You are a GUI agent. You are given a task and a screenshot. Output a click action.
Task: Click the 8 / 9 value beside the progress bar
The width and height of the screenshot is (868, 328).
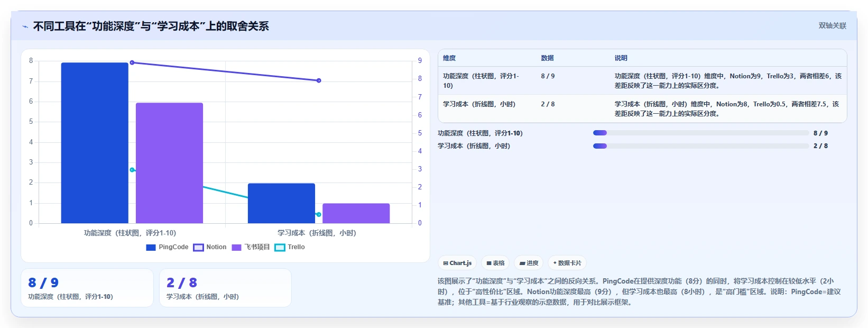pos(820,133)
